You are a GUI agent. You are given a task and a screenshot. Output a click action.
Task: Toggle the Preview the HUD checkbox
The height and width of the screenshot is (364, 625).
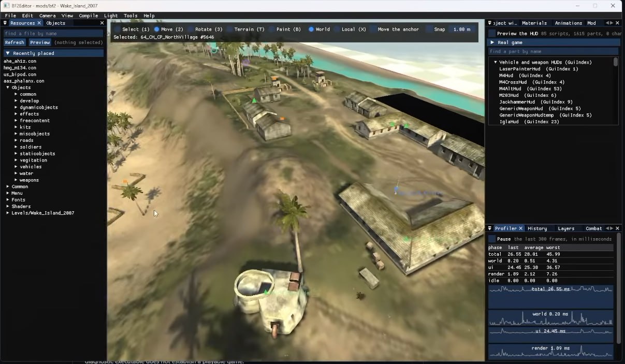coord(492,33)
